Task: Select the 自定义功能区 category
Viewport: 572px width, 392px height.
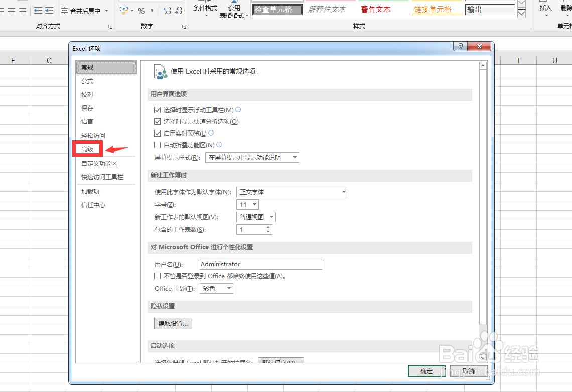Action: [x=106, y=164]
